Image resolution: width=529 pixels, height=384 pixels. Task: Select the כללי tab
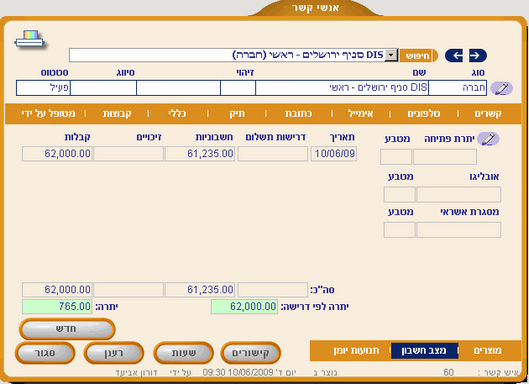tap(177, 114)
